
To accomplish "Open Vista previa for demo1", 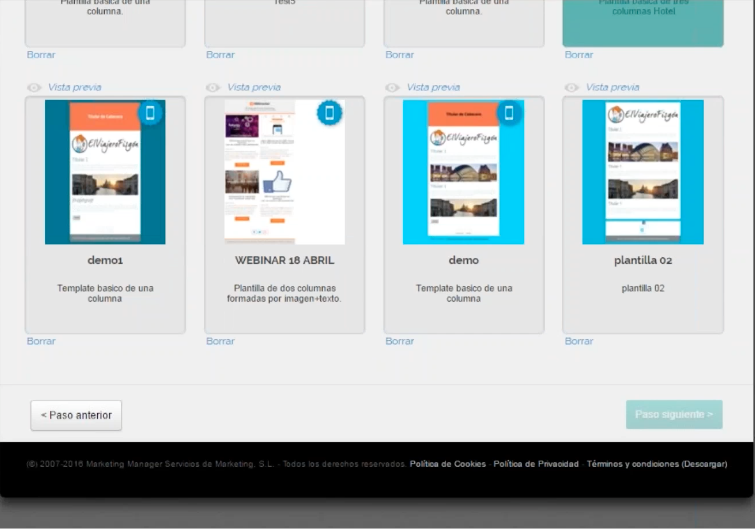I will pyautogui.click(x=75, y=87).
